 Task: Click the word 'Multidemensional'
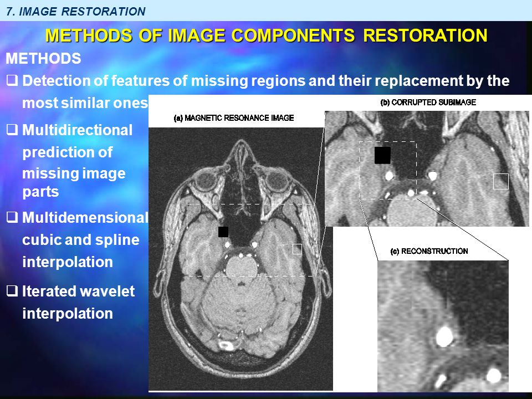(x=85, y=217)
